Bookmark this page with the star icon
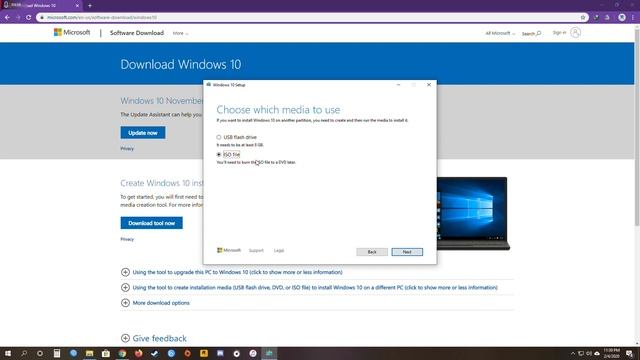Screen dimensions: 640x360 (583, 17)
